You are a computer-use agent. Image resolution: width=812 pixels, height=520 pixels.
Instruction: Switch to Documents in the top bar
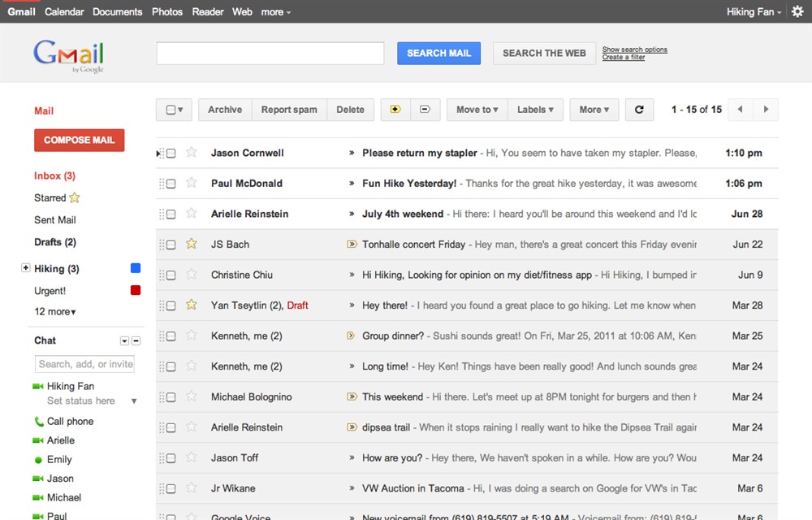pyautogui.click(x=117, y=11)
